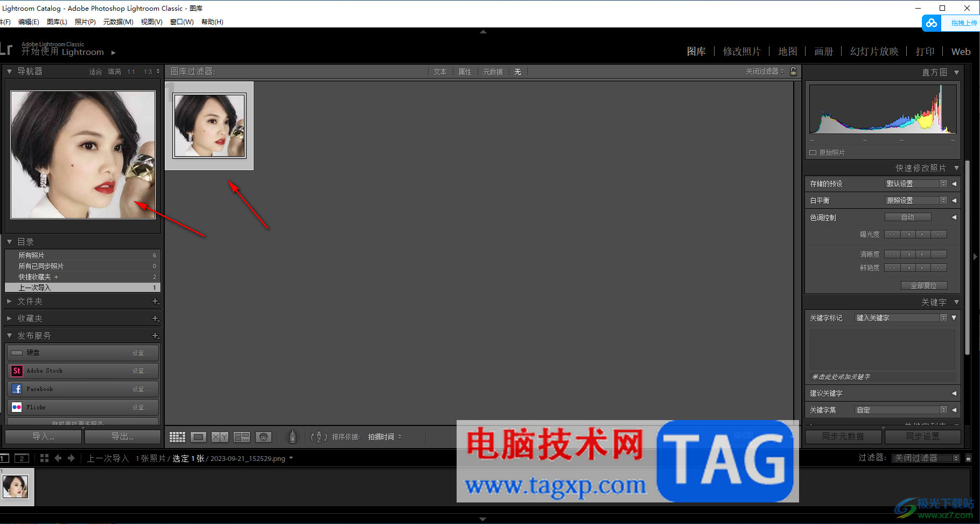Click Lightroom identity plate arrow
The width and height of the screenshot is (980, 524).
(113, 53)
